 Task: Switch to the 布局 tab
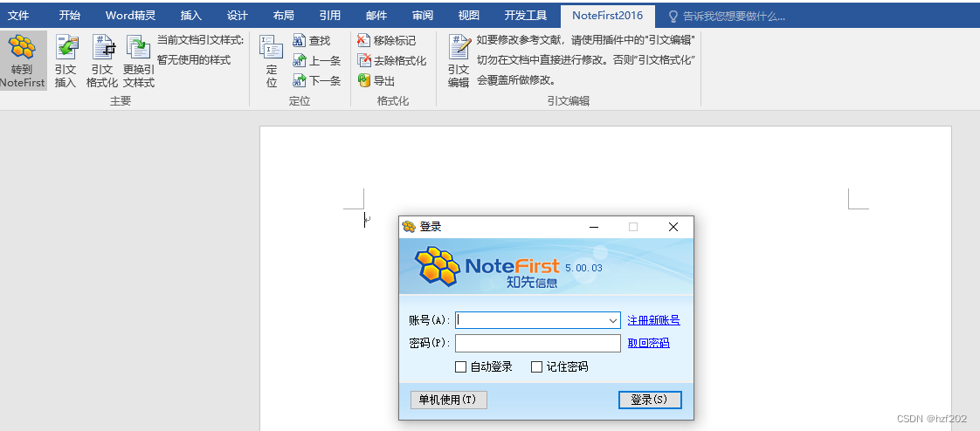point(284,16)
